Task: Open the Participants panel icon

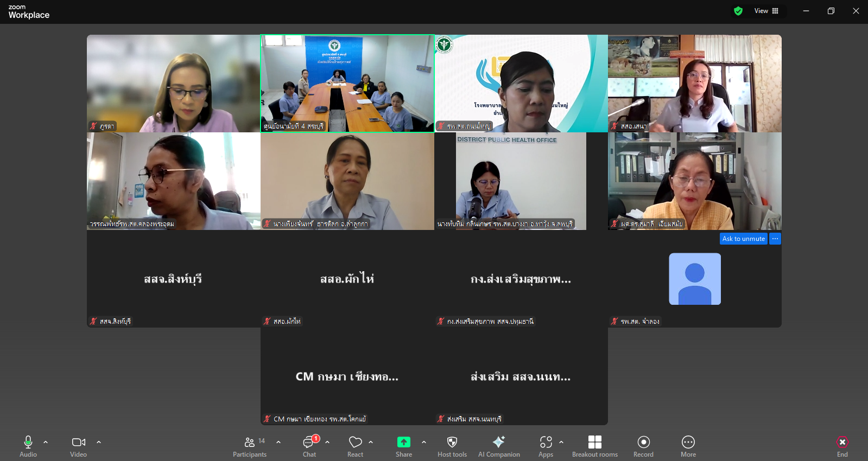Action: pos(250,442)
